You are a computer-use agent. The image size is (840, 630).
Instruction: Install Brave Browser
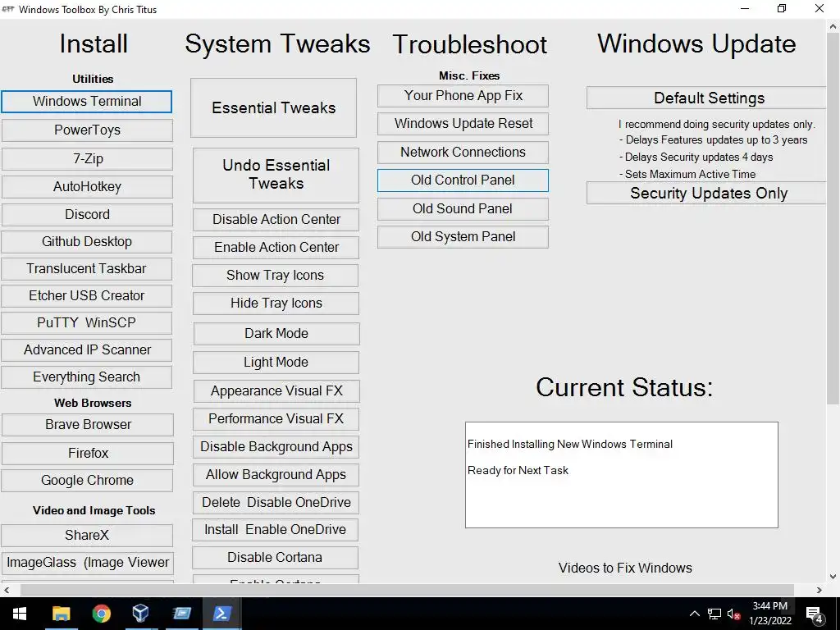87,424
